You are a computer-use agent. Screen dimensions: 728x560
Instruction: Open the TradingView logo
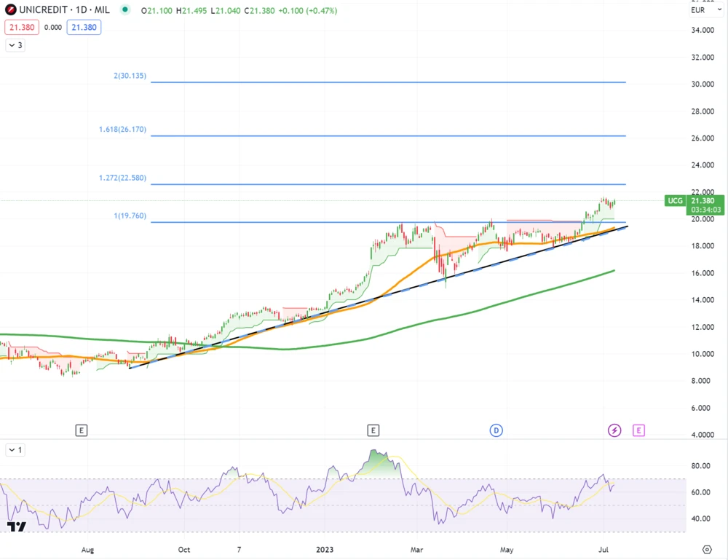click(16, 527)
